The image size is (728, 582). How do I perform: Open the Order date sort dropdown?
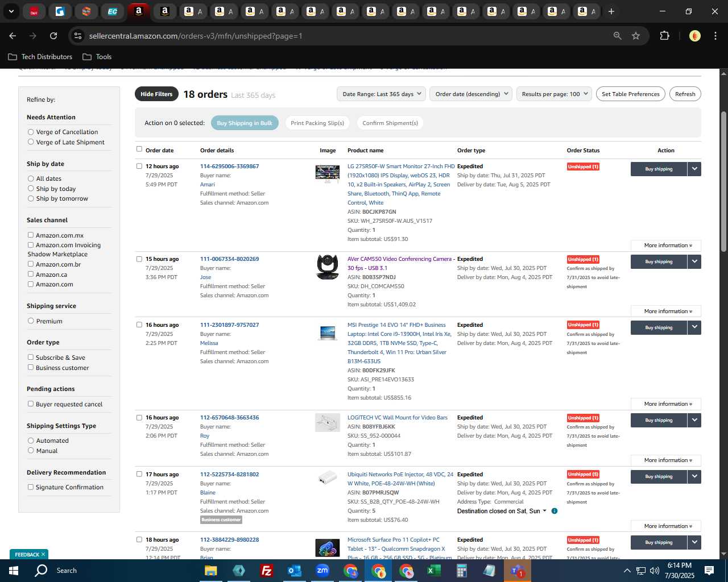[x=471, y=94]
